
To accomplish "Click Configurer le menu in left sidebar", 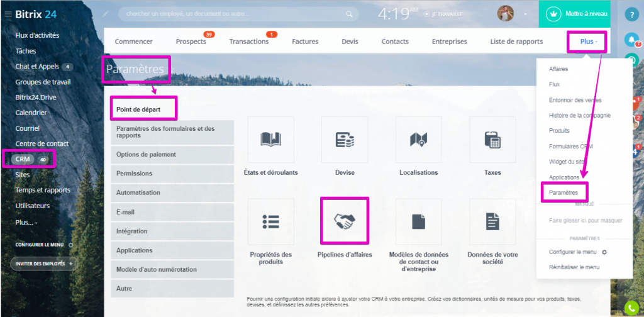I will pos(40,245).
